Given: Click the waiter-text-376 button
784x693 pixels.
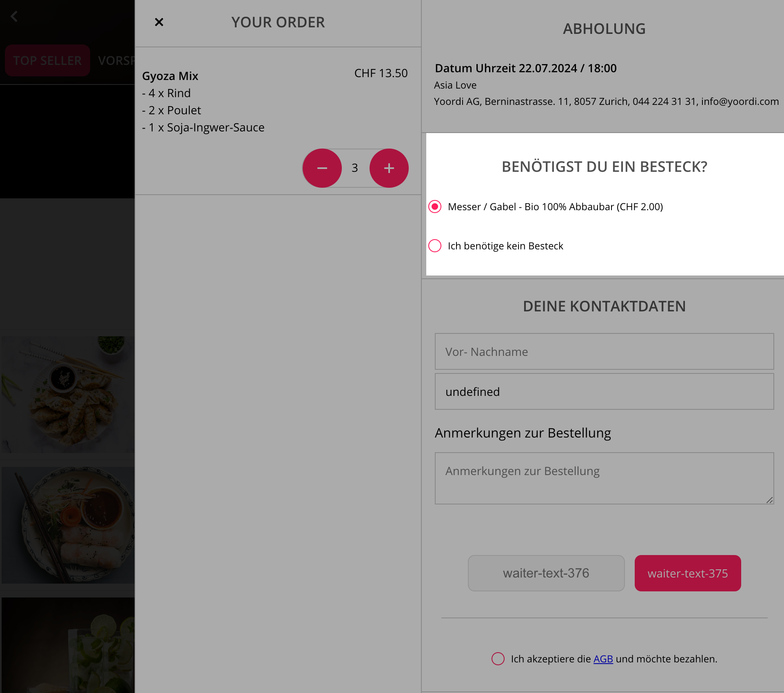Looking at the screenshot, I should (x=546, y=573).
